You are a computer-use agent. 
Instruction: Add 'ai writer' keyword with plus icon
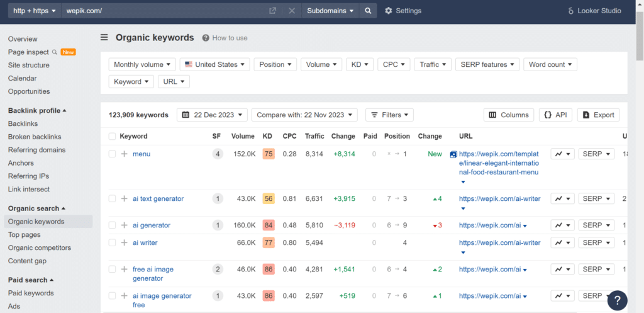(125, 242)
